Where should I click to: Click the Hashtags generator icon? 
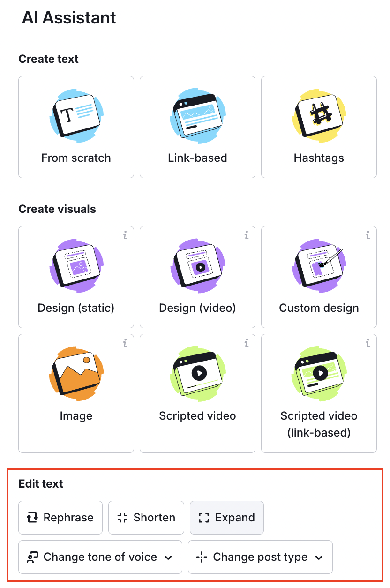point(319,115)
